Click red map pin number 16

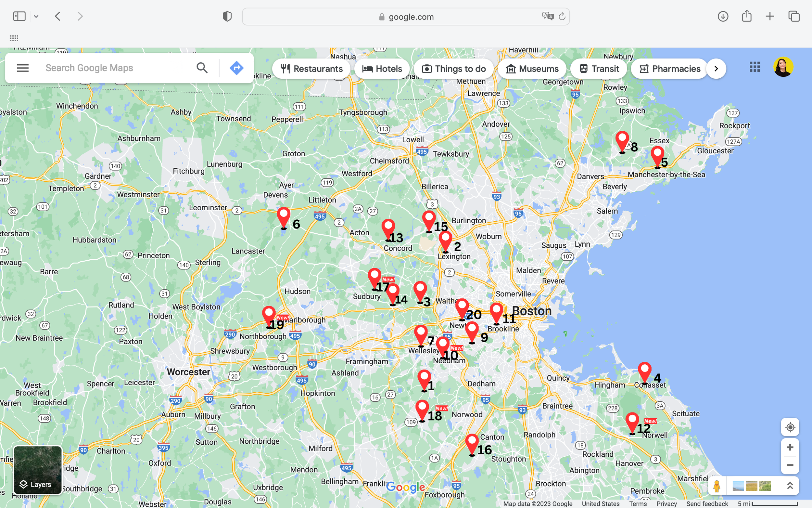tap(472, 445)
